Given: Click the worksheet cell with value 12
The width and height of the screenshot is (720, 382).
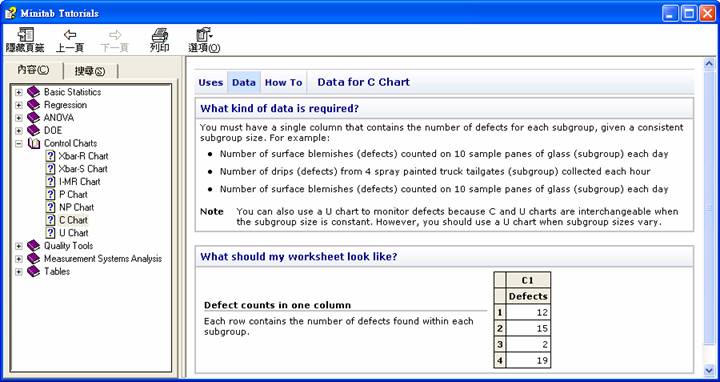Looking at the screenshot, I should (528, 313).
